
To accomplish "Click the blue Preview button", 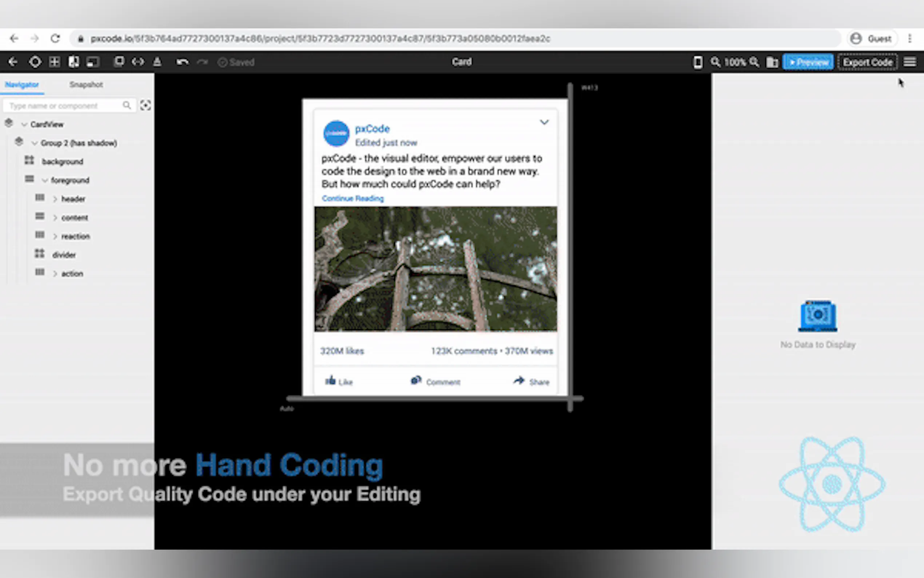I will (808, 62).
